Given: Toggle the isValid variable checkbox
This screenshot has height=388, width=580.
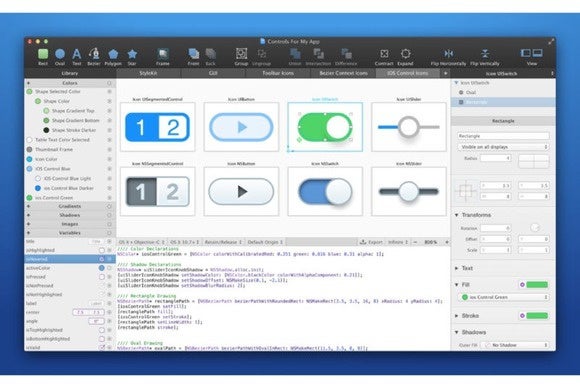Looking at the screenshot, I should 101,348.
